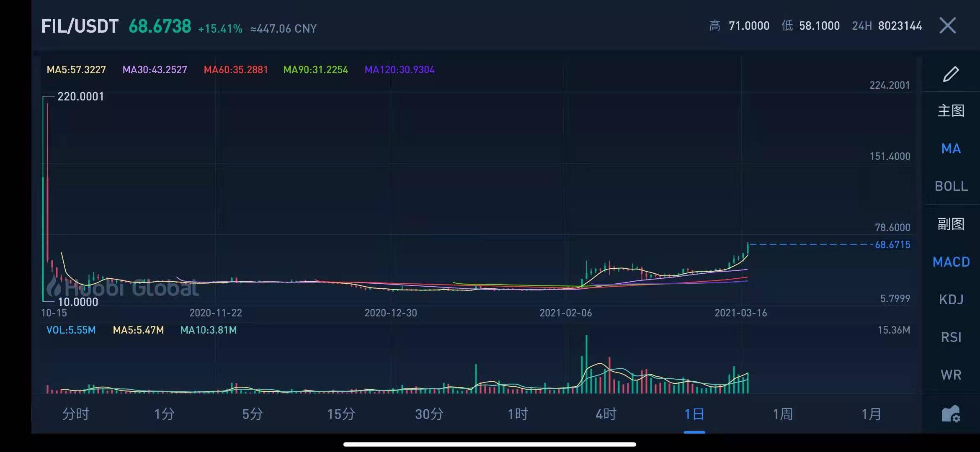Enable the MA main chart indicator

click(x=951, y=149)
